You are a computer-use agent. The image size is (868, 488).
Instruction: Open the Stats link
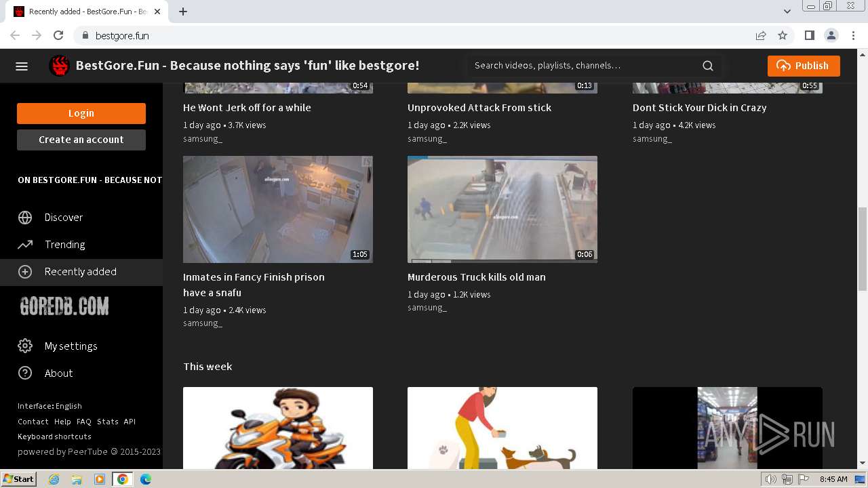(107, 422)
